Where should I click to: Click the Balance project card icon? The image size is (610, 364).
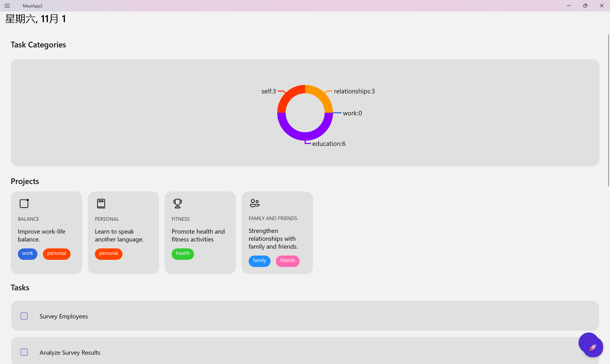click(x=24, y=203)
